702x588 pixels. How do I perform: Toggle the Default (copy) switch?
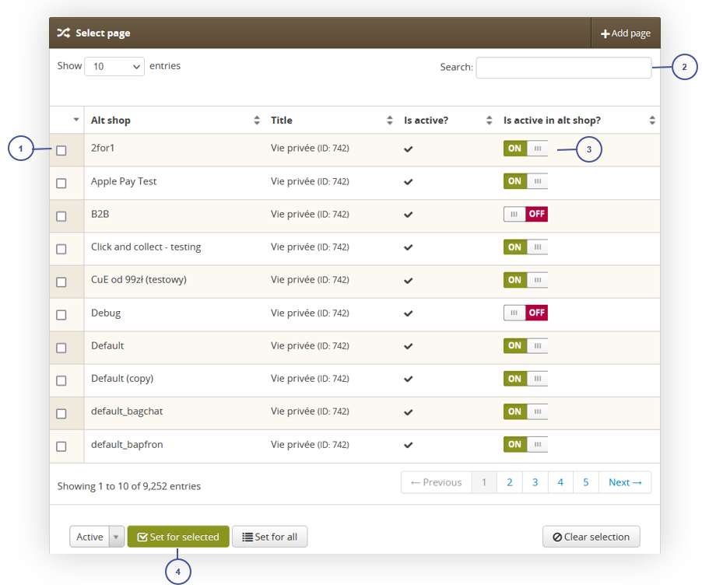[x=525, y=379]
